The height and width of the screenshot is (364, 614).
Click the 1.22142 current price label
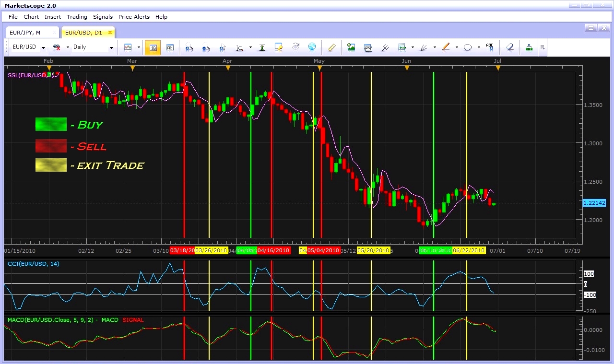coord(594,203)
